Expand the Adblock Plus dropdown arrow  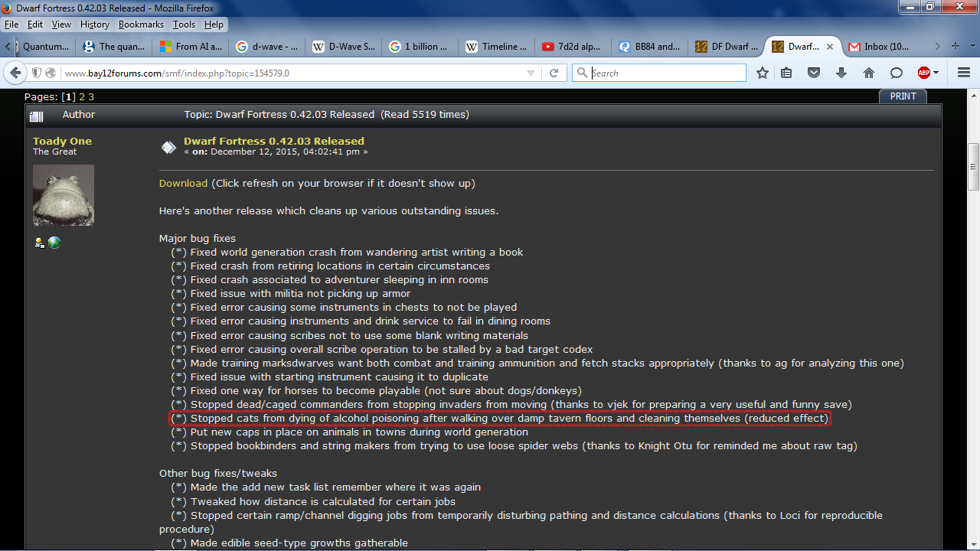point(936,73)
